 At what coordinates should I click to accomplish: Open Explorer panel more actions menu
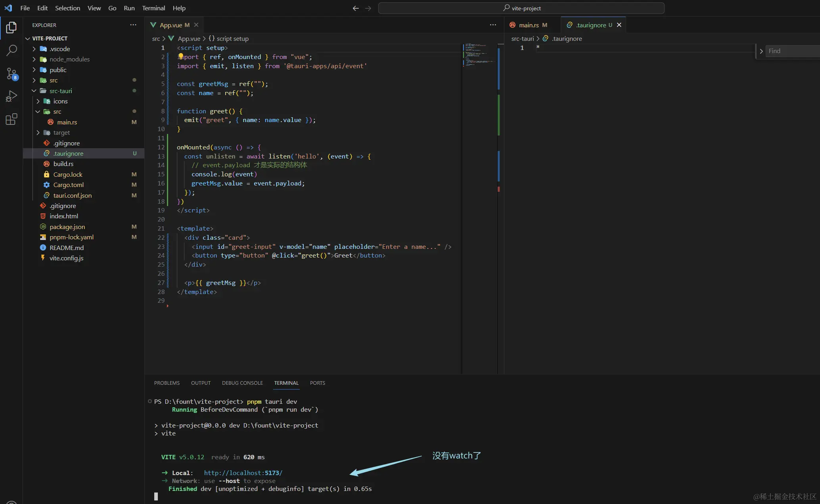(x=133, y=25)
